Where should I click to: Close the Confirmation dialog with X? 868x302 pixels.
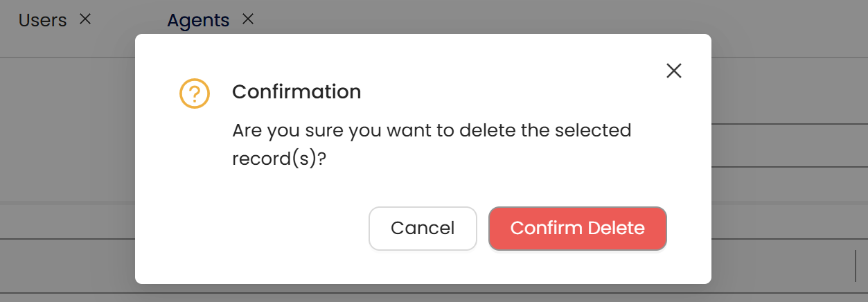[x=673, y=71]
